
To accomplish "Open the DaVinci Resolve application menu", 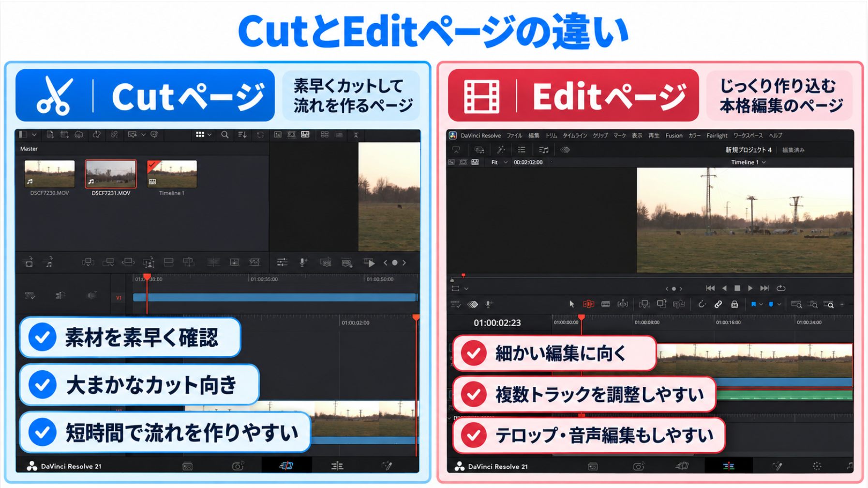I will (x=480, y=136).
